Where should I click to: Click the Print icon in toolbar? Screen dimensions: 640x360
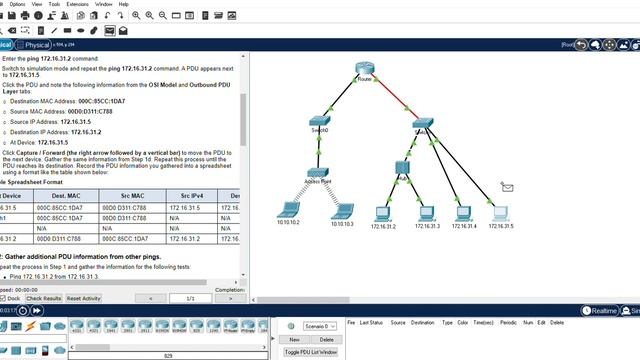[x=25, y=16]
